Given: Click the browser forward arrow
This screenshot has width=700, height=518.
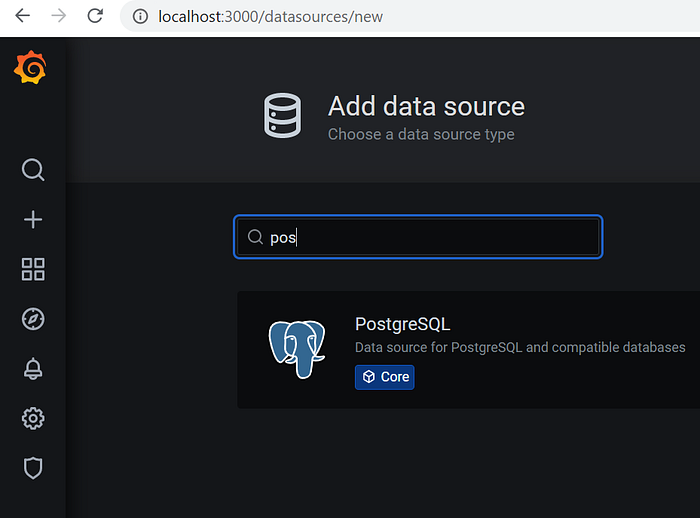Looking at the screenshot, I should pyautogui.click(x=58, y=16).
